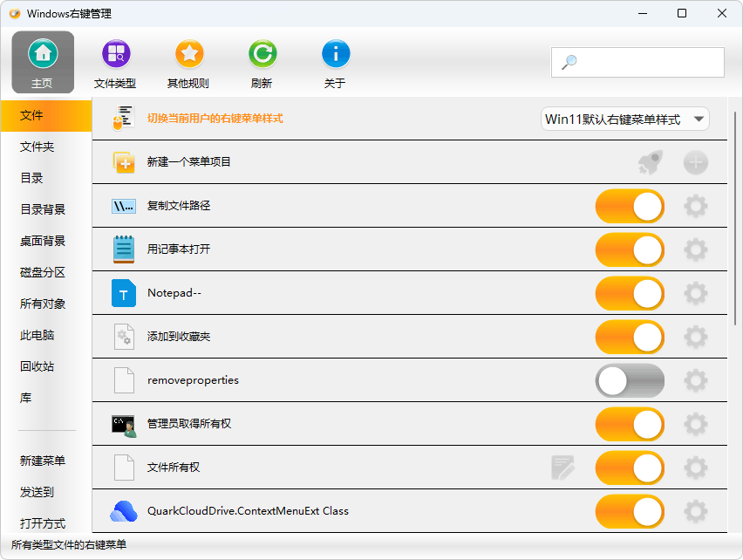The height and width of the screenshot is (560, 743).
Task: Open gear settings for Notepad-- entry
Action: click(x=695, y=293)
